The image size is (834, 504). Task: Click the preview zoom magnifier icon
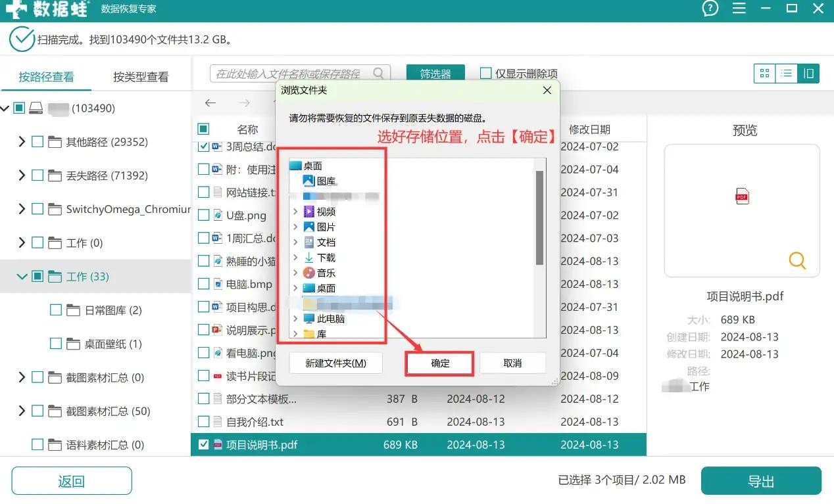tap(797, 261)
